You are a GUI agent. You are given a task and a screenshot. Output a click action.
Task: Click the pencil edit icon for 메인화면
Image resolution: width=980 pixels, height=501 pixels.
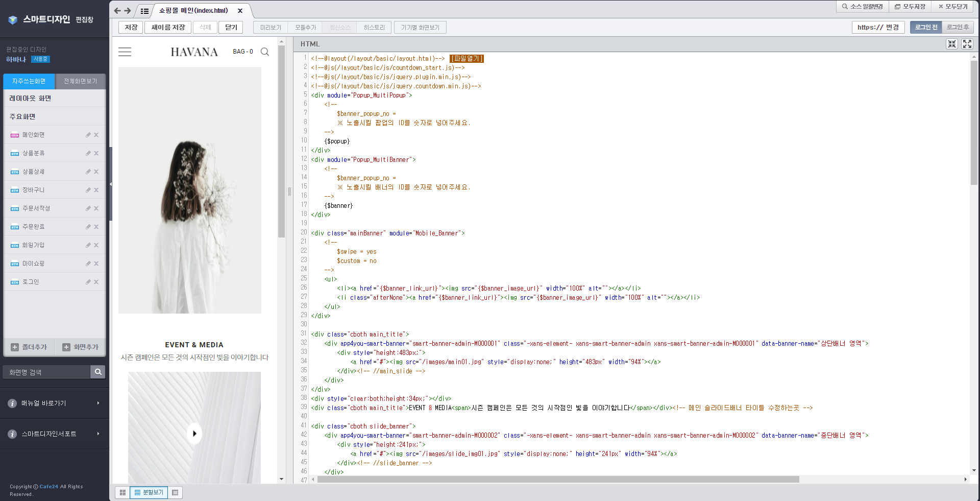click(88, 135)
